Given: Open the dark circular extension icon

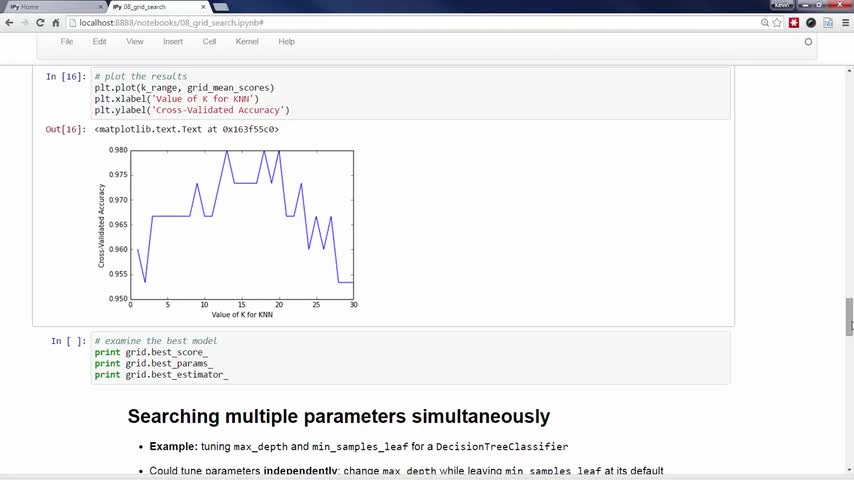Looking at the screenshot, I should [811, 23].
